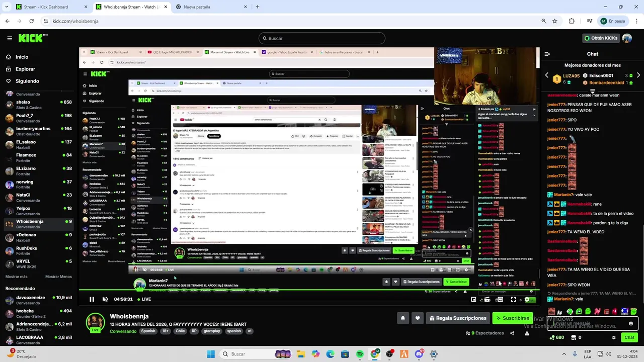Click the Windows taskbar search box
The image size is (644, 362).
256,354
